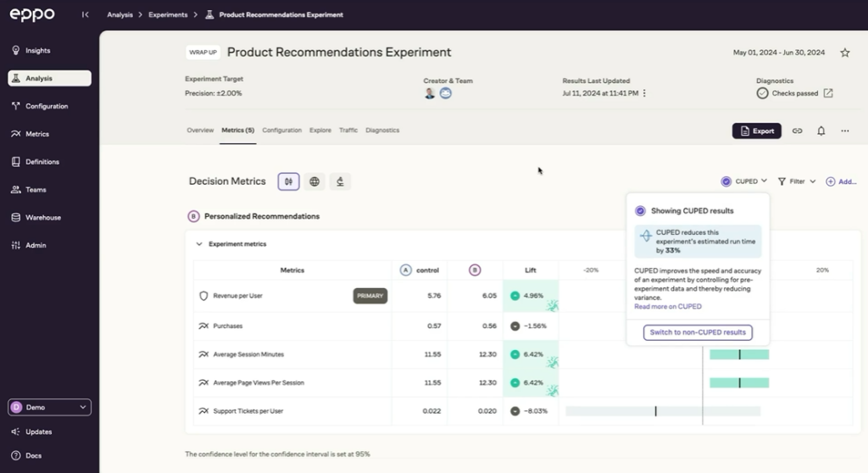Click the Support Tickets per User metric
Viewport: 868px width, 473px height.
coord(248,411)
